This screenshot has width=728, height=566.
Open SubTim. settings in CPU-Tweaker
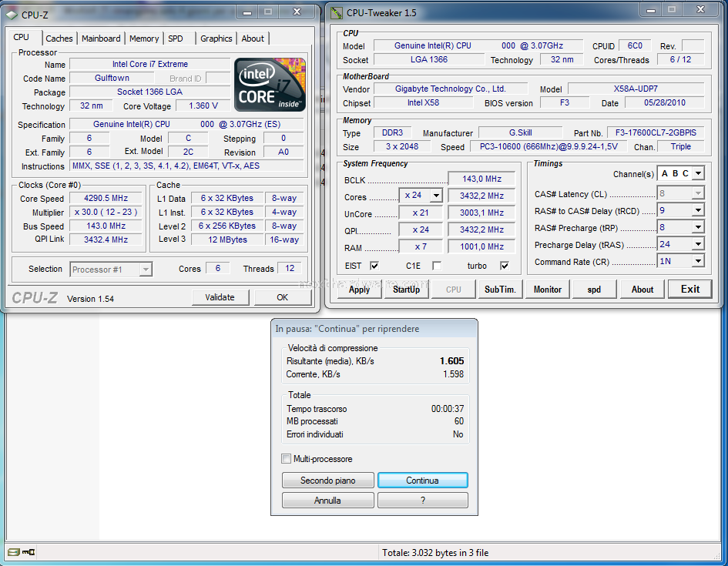coord(500,290)
